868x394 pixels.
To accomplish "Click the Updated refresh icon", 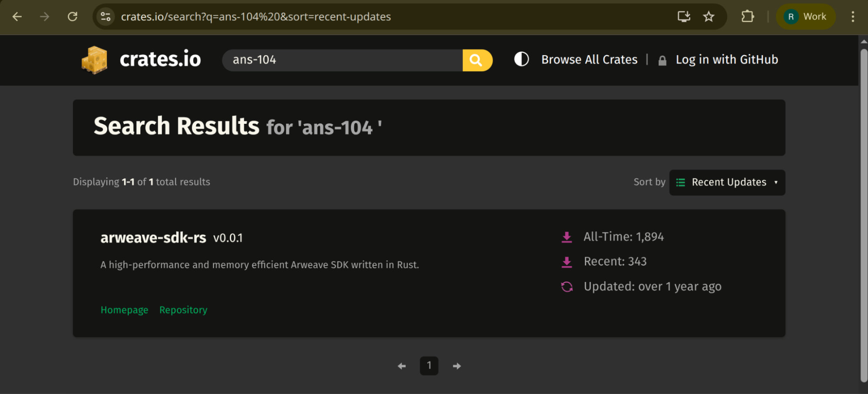I will (567, 287).
